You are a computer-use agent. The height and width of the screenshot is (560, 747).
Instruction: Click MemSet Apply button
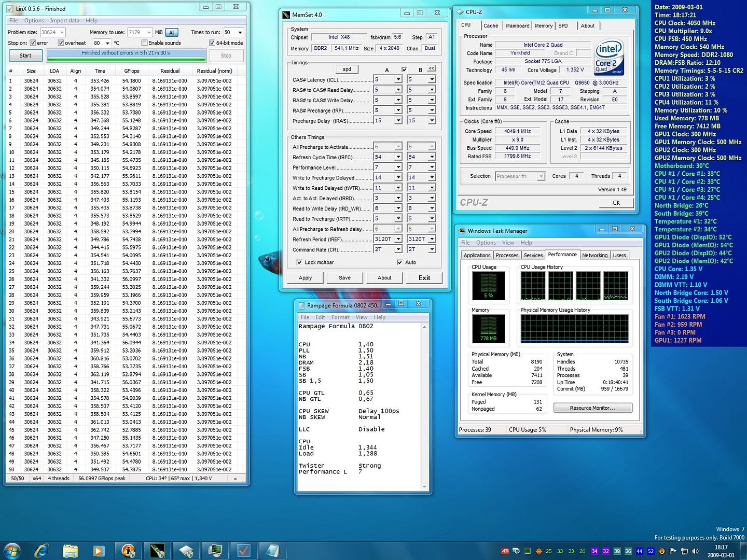pyautogui.click(x=306, y=278)
